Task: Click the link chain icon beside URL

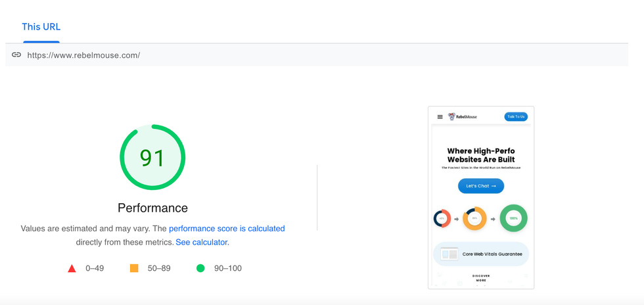Action: 16,55
